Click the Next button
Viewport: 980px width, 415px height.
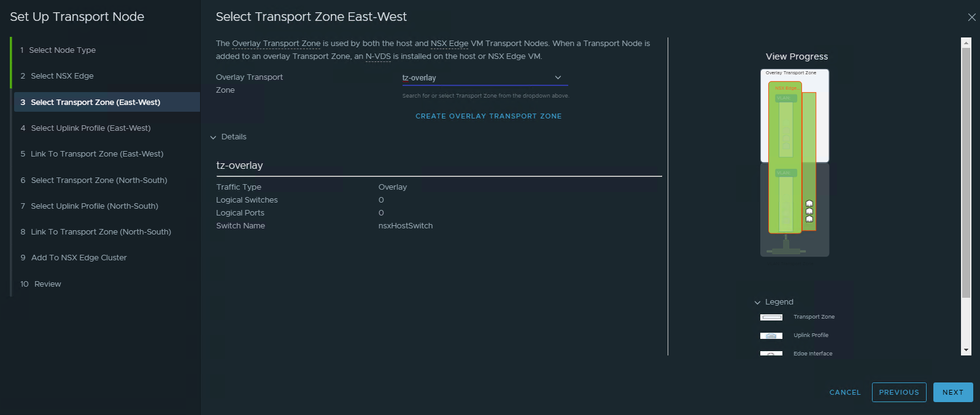point(953,392)
